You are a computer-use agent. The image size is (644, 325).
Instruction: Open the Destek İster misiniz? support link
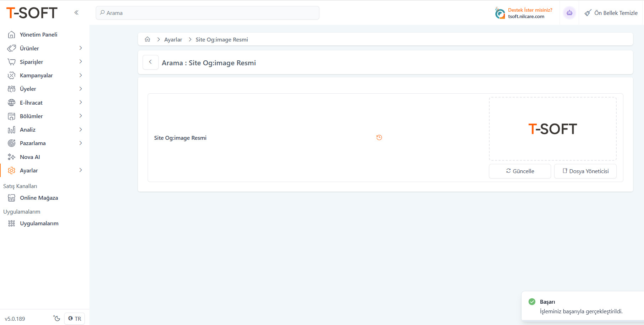(530, 10)
